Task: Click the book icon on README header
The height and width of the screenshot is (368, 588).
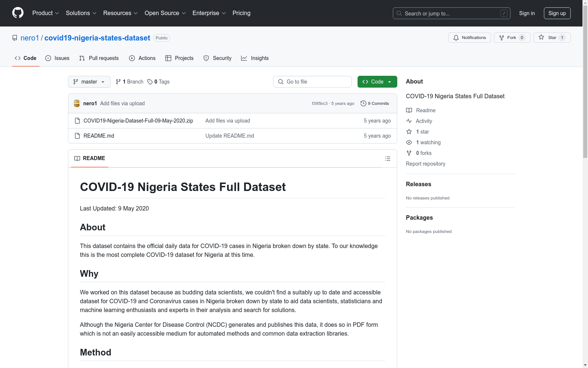Action: (x=77, y=158)
